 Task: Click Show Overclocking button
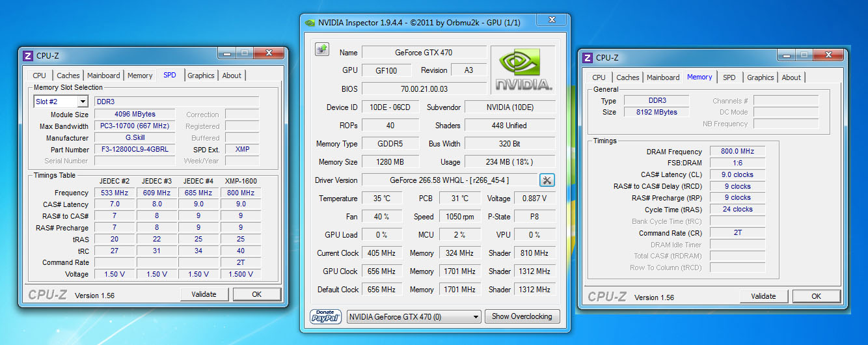[x=521, y=316]
